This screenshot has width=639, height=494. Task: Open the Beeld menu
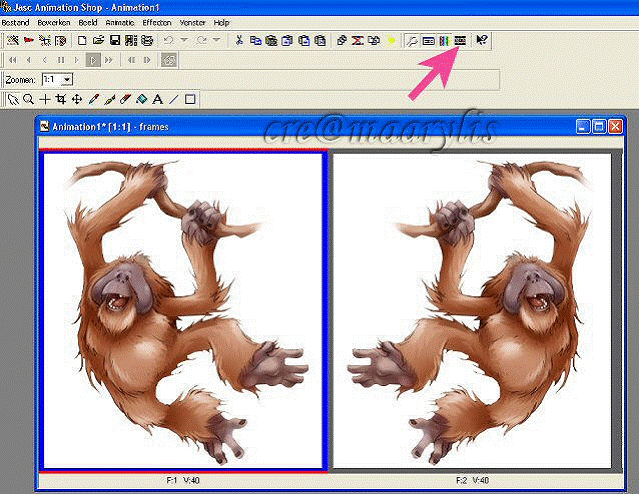(88, 23)
